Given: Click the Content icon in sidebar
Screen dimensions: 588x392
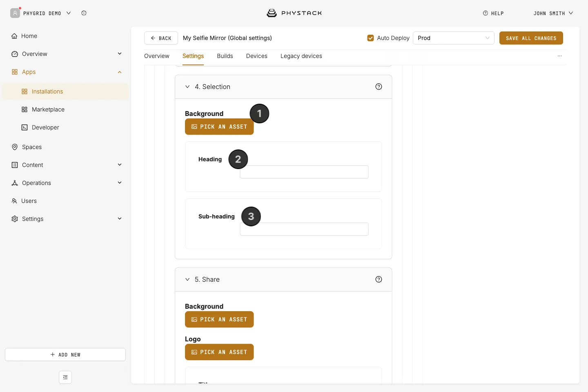Looking at the screenshot, I should pyautogui.click(x=15, y=165).
